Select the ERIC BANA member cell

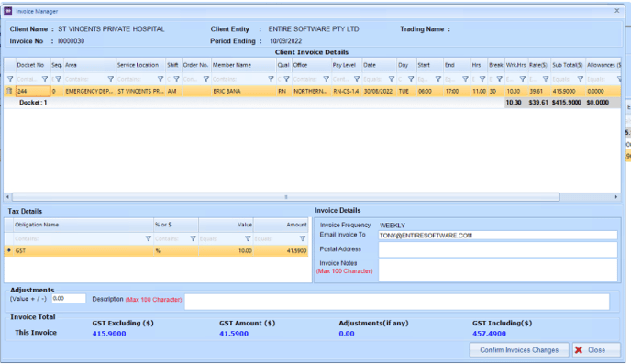pos(244,92)
